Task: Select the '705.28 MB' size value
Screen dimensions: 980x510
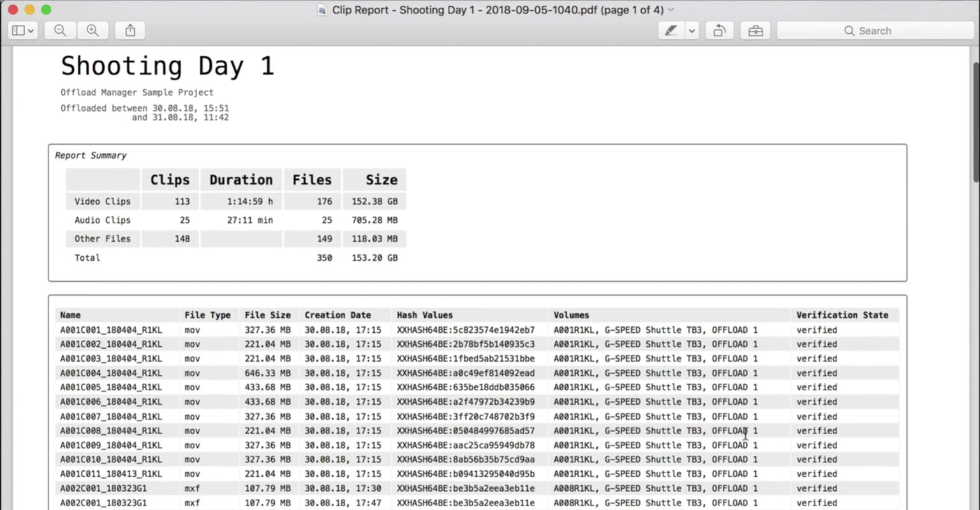Action: point(375,220)
